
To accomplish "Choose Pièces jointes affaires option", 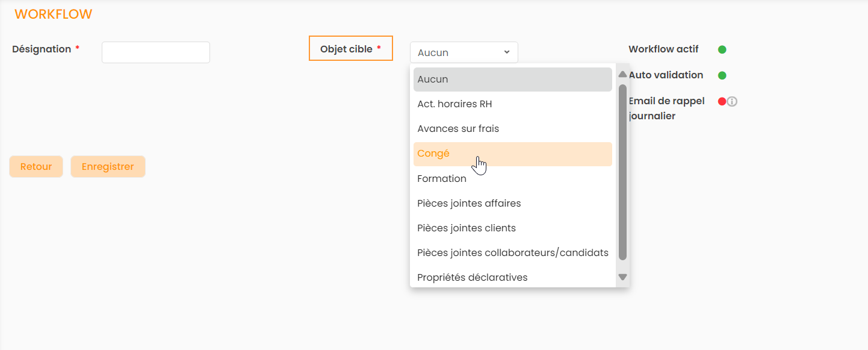I will (x=512, y=204).
